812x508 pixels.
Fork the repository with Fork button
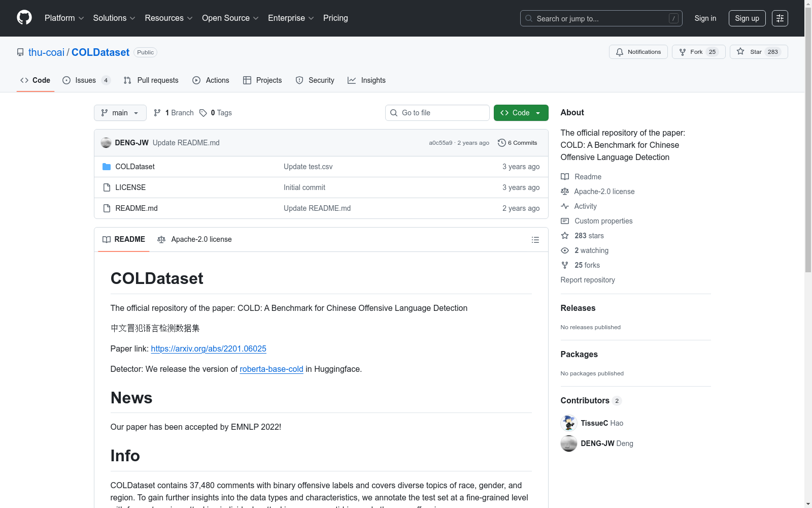point(699,52)
